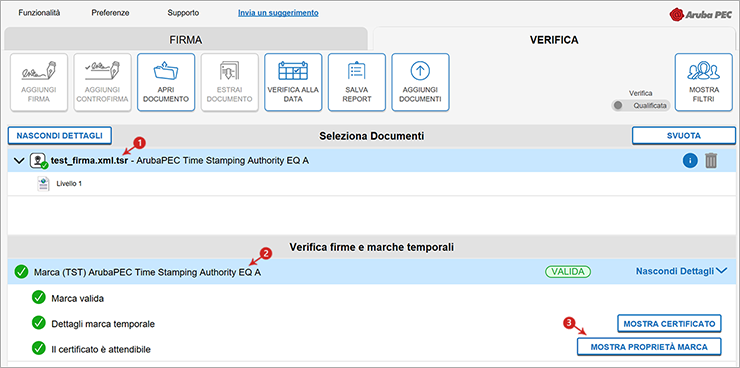740x368 pixels.
Task: Save the report with Salva Report
Action: 357,83
